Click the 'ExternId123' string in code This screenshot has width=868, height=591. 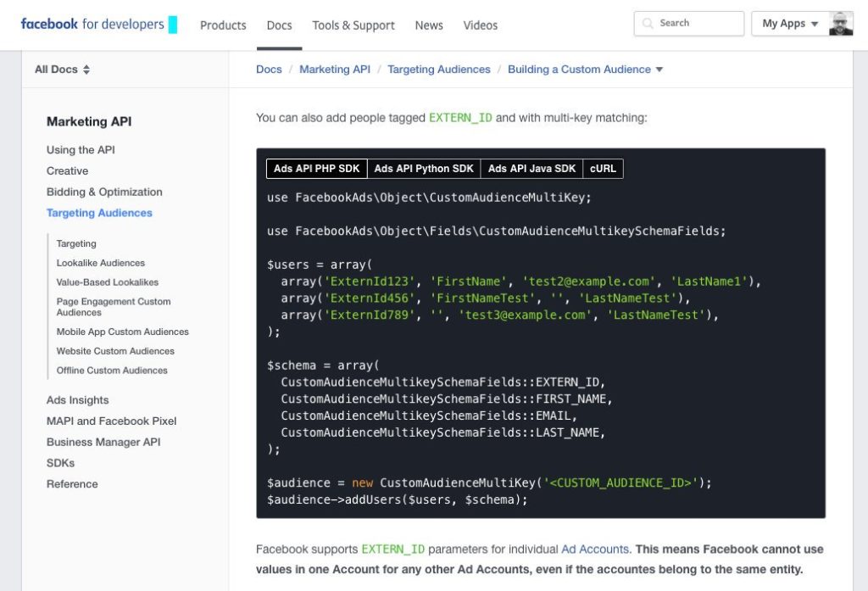[x=370, y=282]
